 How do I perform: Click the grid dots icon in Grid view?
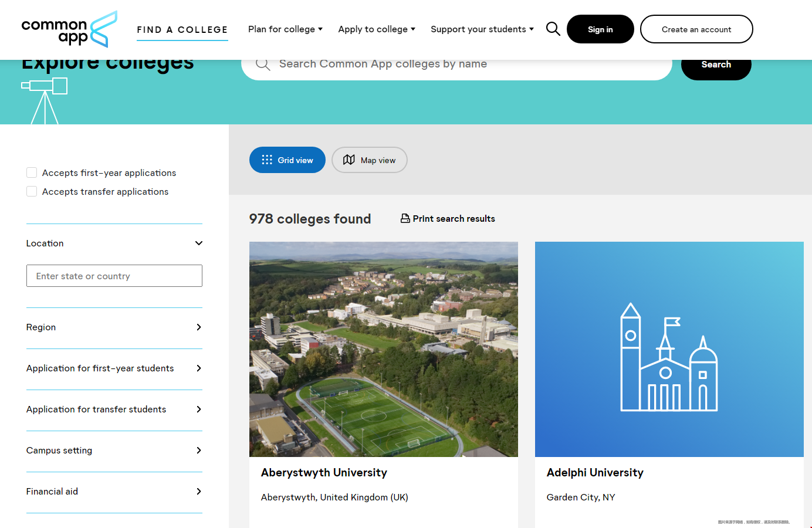(267, 160)
